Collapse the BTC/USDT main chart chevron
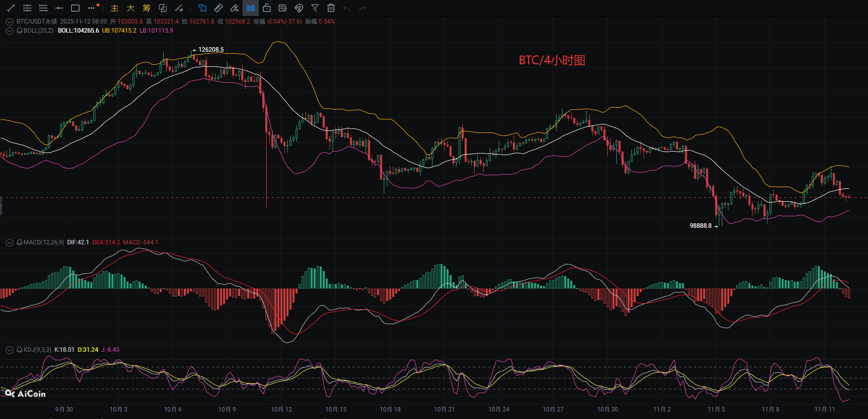868x419 pixels. pyautogui.click(x=9, y=22)
